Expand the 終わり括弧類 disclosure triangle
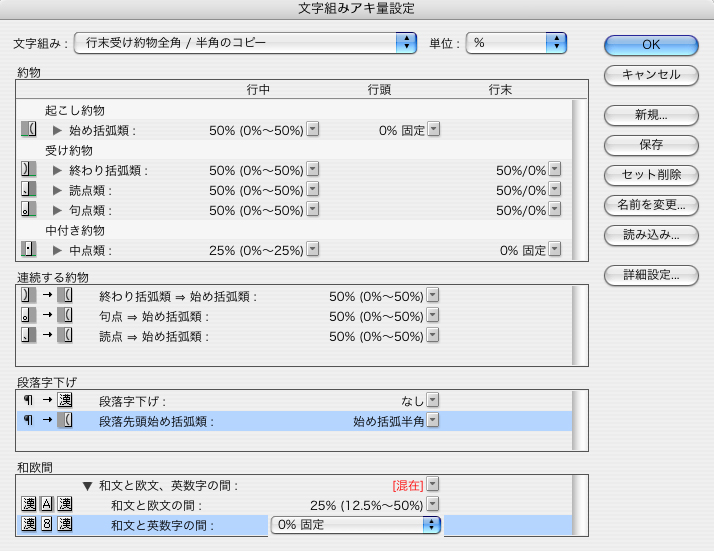 [57, 170]
